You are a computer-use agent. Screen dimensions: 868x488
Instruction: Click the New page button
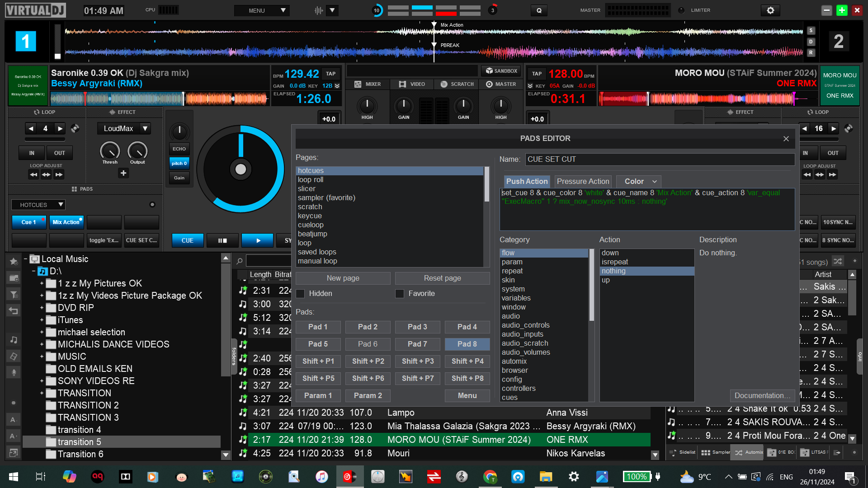343,278
